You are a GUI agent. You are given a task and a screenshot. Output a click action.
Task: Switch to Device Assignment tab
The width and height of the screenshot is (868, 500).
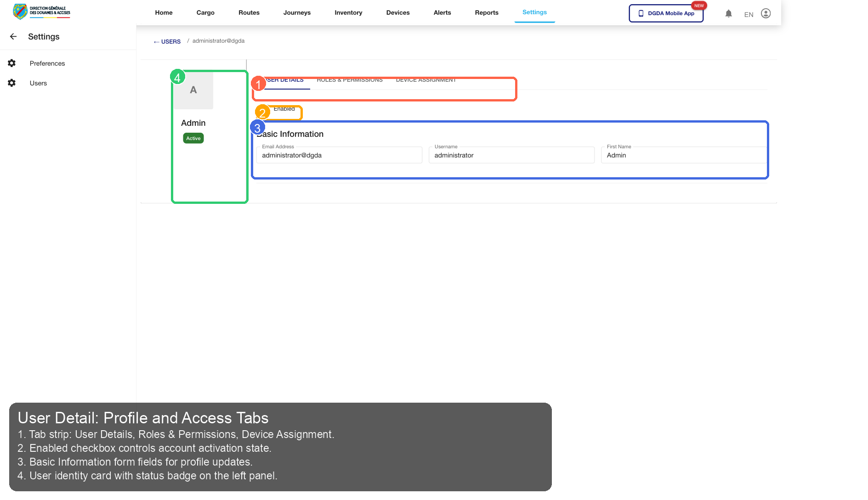click(x=426, y=79)
